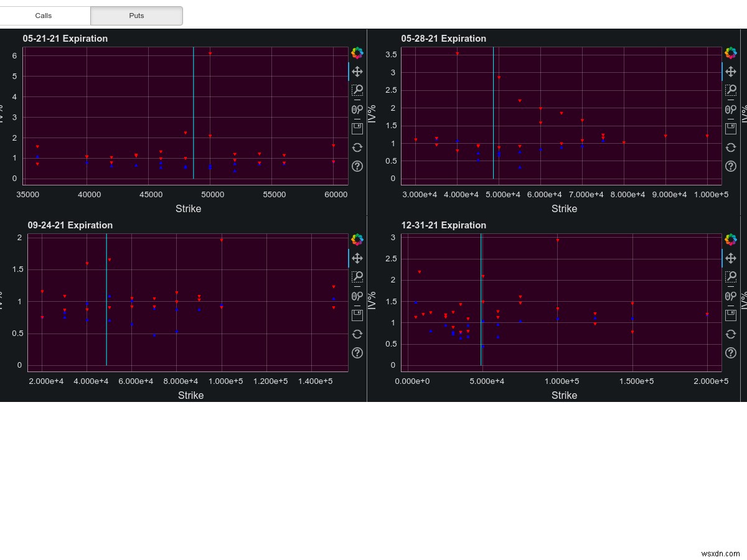Switch to the Calls tab
The height and width of the screenshot is (560, 747).
45,16
